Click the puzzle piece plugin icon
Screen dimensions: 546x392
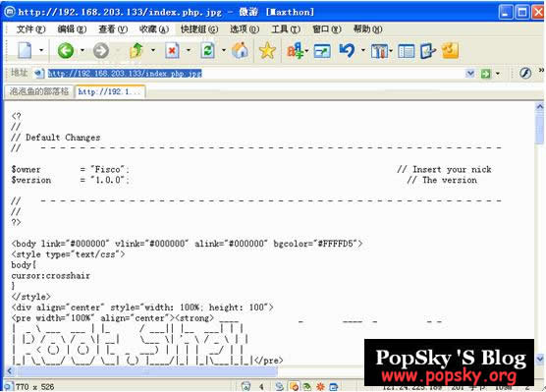450,51
